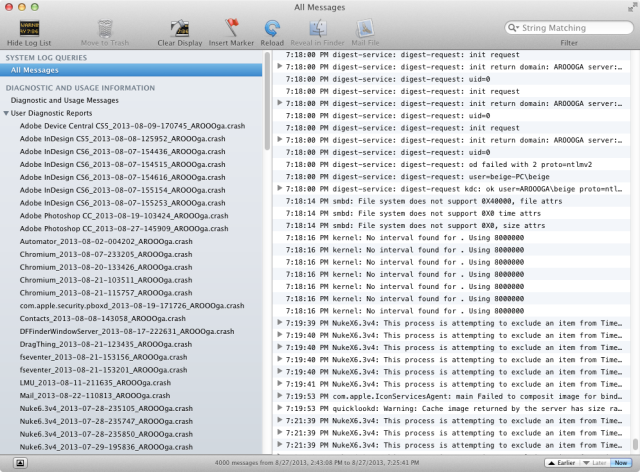This screenshot has height=472, width=640.
Task: Open Adobe InDesign CS6 155154 crash report
Action: [122, 190]
